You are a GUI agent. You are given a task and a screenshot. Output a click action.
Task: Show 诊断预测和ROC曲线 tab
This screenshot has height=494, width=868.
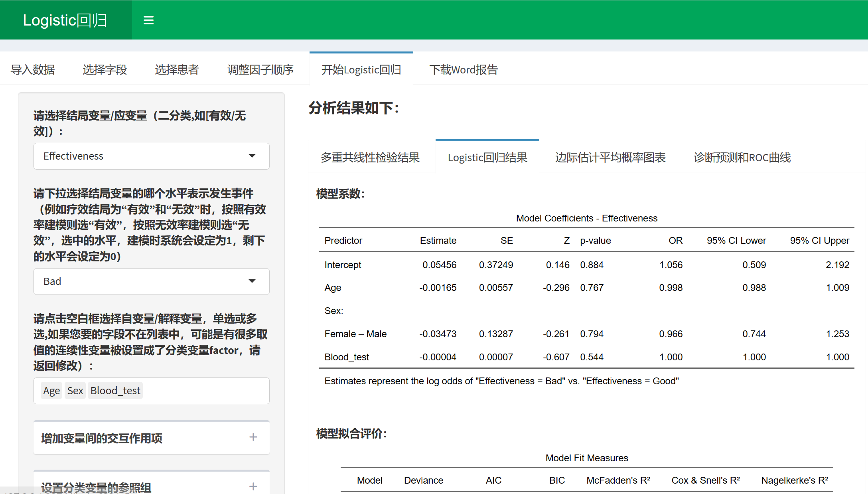[742, 158]
